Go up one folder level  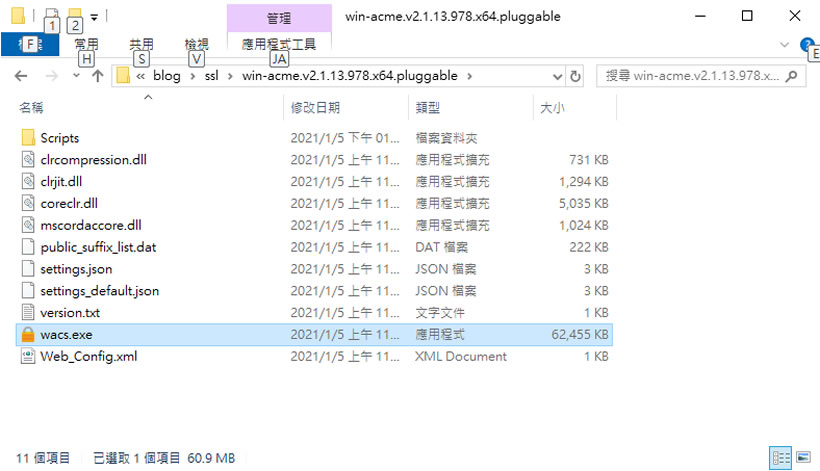tap(98, 76)
